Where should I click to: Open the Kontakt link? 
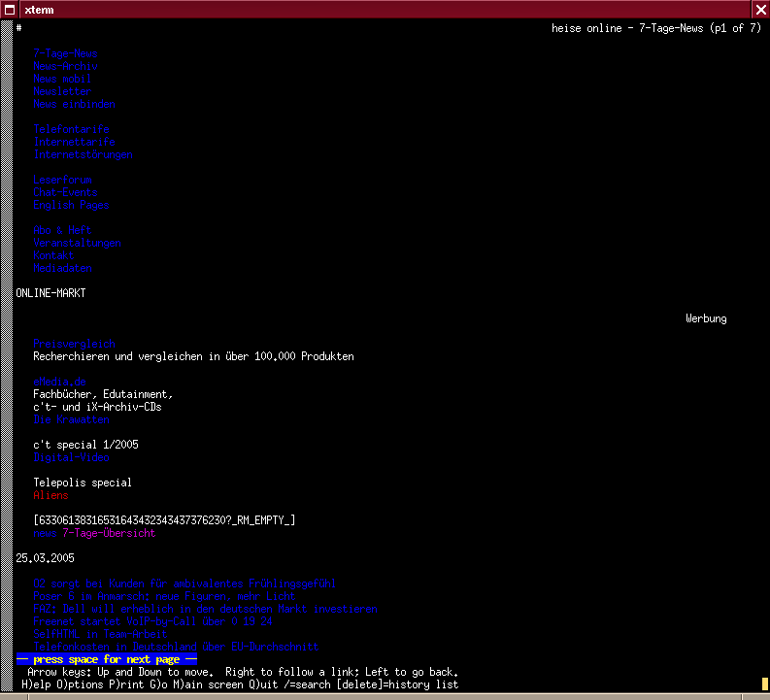[x=53, y=255]
